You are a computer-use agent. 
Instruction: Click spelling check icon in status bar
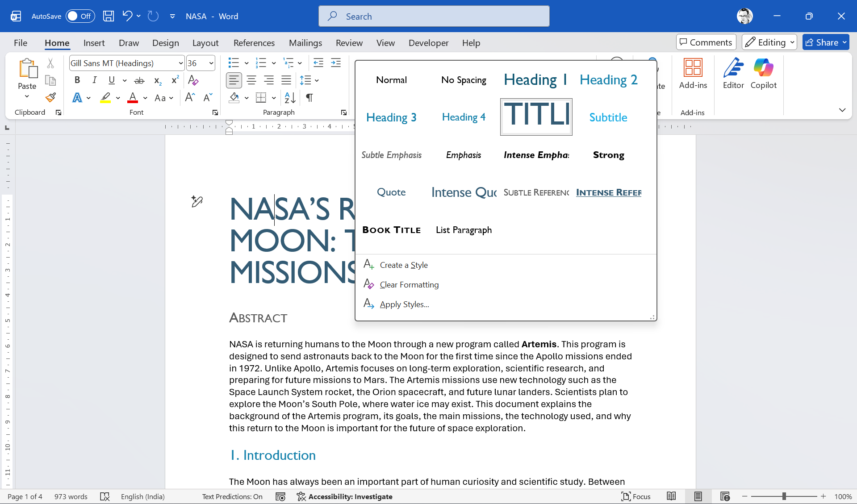tap(105, 496)
